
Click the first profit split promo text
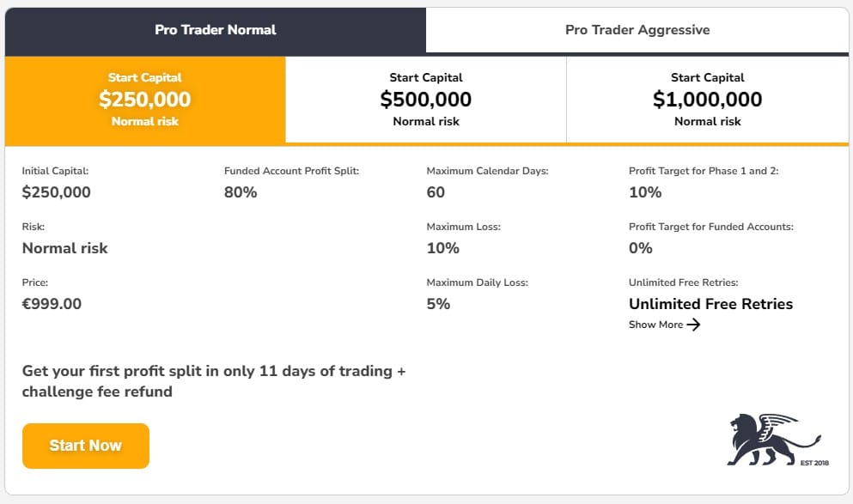[214, 381]
